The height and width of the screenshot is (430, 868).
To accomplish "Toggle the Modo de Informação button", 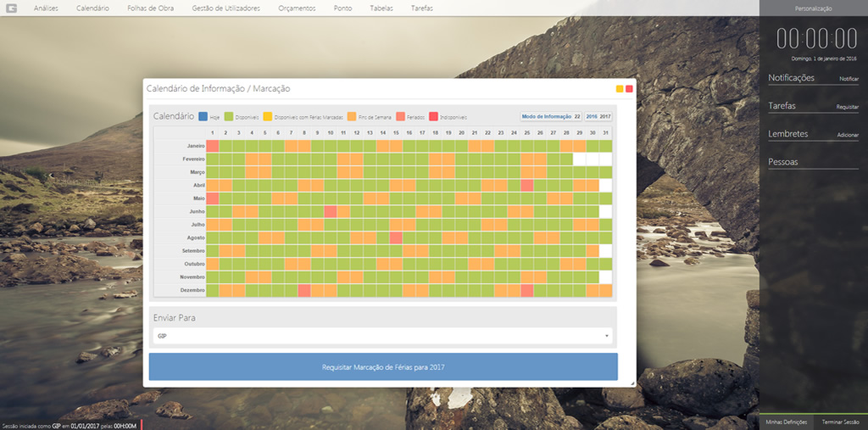I will pos(551,116).
